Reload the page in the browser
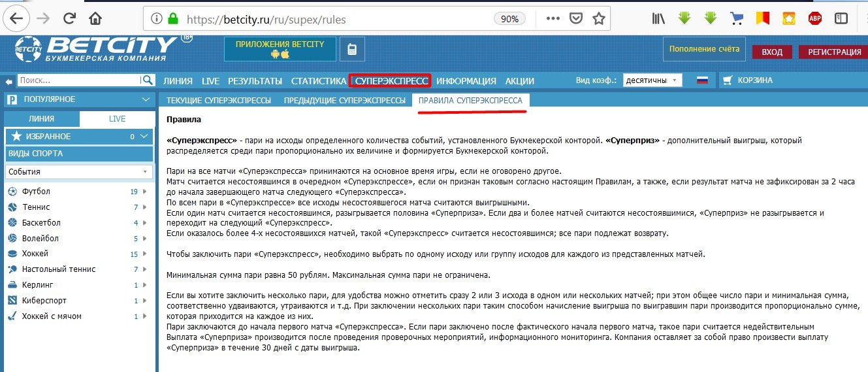The width and height of the screenshot is (868, 372). click(x=69, y=18)
